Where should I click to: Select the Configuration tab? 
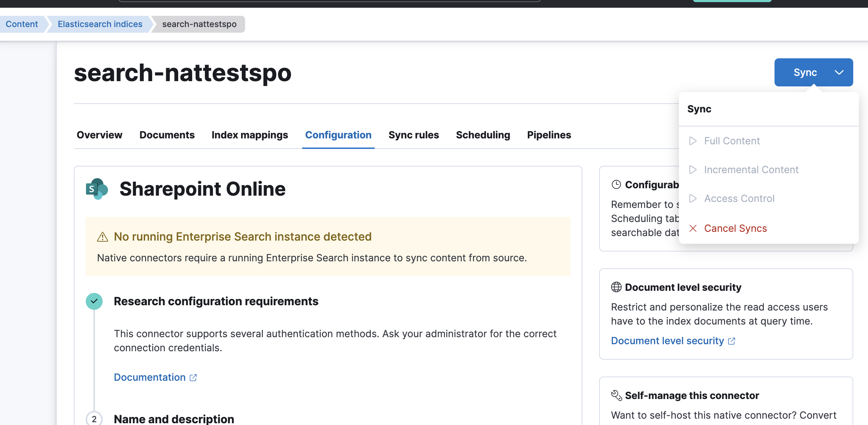click(x=338, y=135)
